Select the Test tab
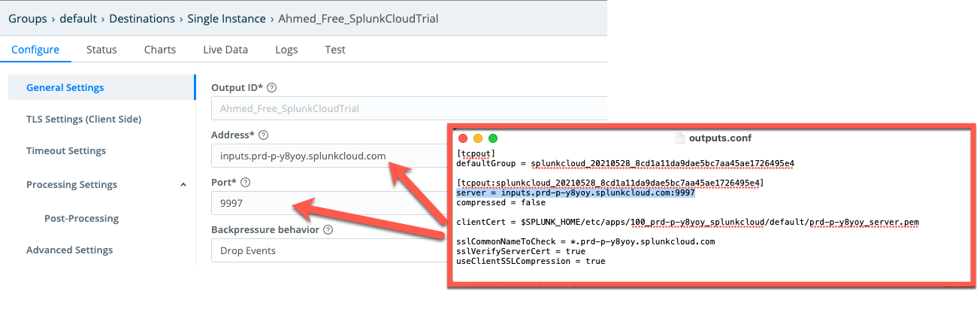The image size is (980, 312). 335,50
